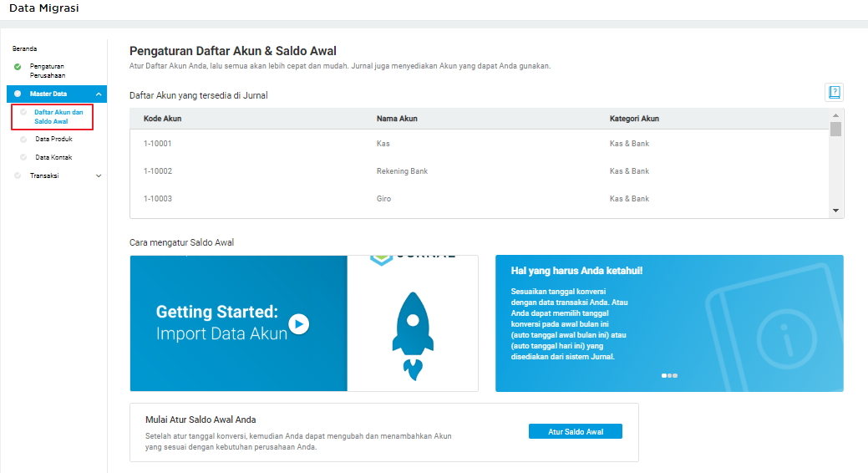The image size is (868, 473).
Task: Go to Beranda link
Action: pos(24,48)
